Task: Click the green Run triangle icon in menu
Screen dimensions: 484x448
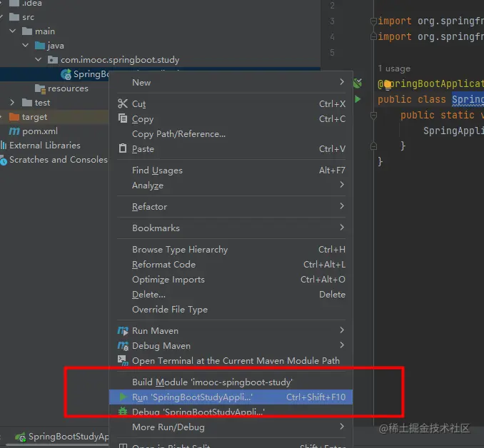Action: [123, 397]
